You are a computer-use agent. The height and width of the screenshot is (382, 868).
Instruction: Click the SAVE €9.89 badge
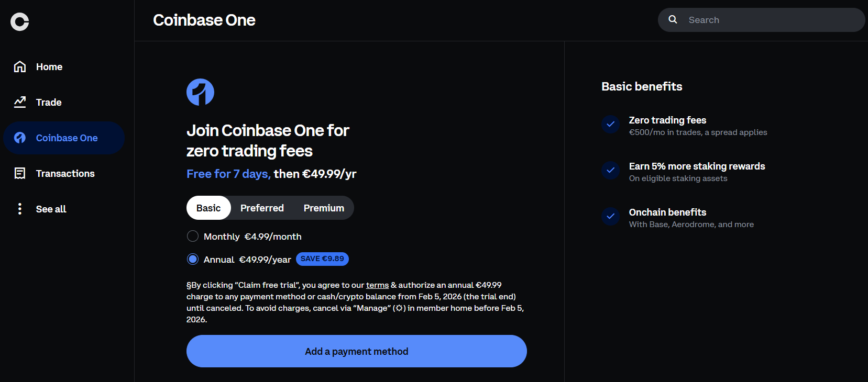[x=322, y=259]
